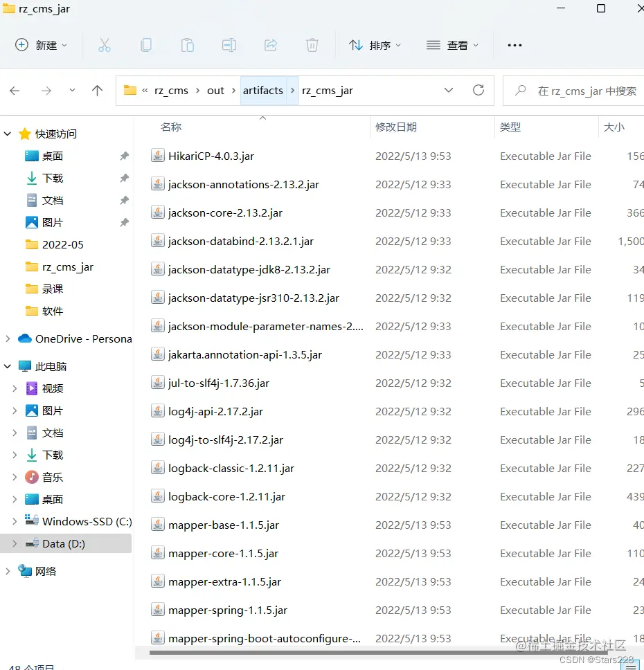Select 音乐 under 此电脑
Screen dimensions: 644x670
[53, 478]
